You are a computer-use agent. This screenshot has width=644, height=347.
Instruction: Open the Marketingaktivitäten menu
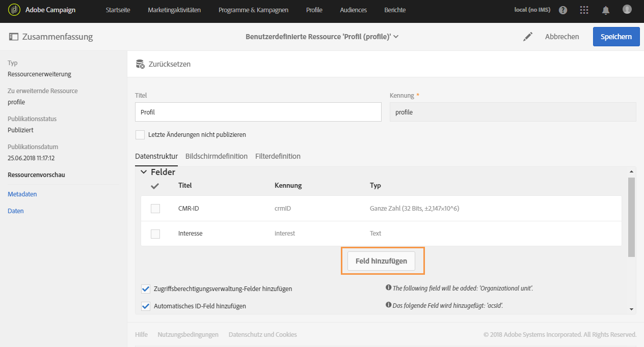coord(174,10)
